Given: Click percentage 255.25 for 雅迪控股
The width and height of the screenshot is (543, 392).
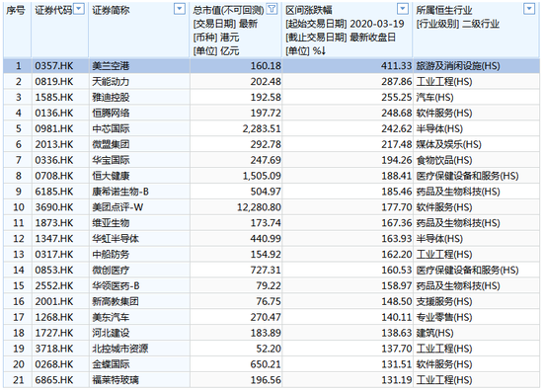Looking at the screenshot, I should click(397, 98).
